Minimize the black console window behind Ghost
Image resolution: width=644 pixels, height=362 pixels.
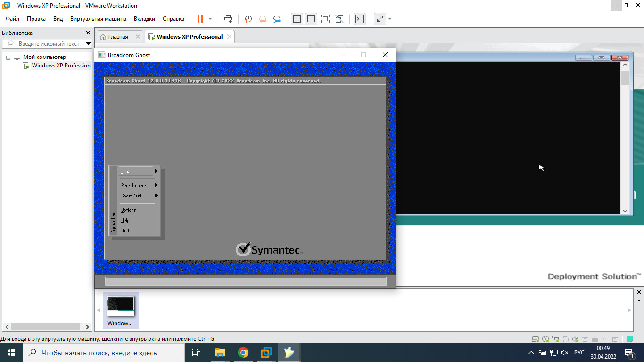point(583,58)
